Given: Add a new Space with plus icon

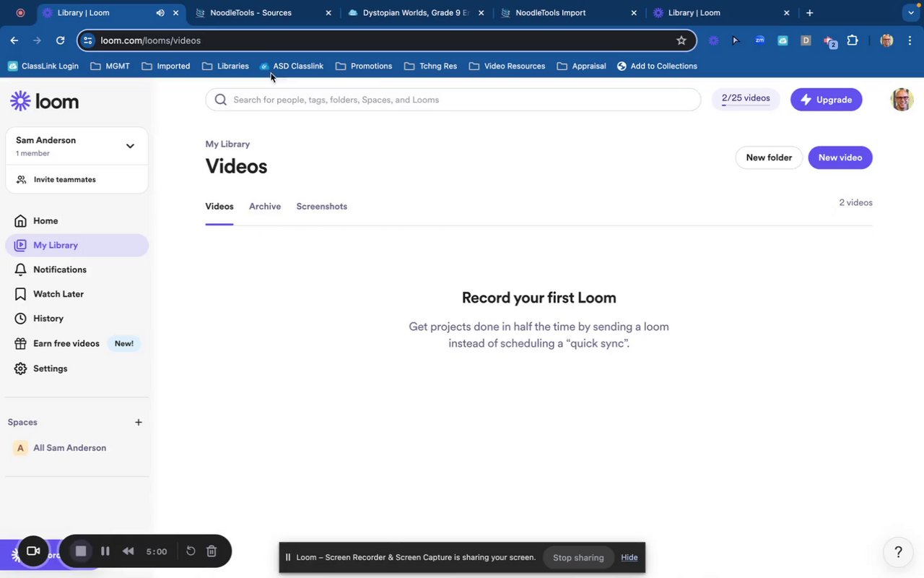Looking at the screenshot, I should (x=139, y=423).
